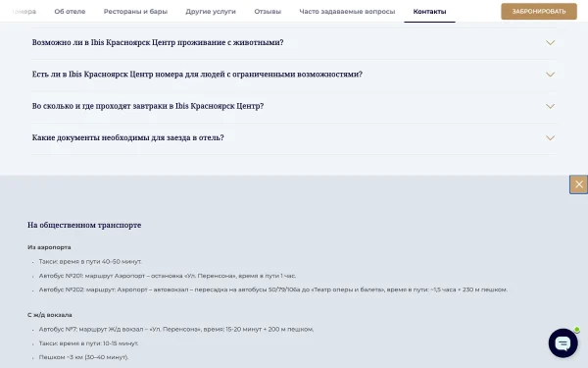Click subheading «С ж/д вокзала»

pyautogui.click(x=50, y=315)
